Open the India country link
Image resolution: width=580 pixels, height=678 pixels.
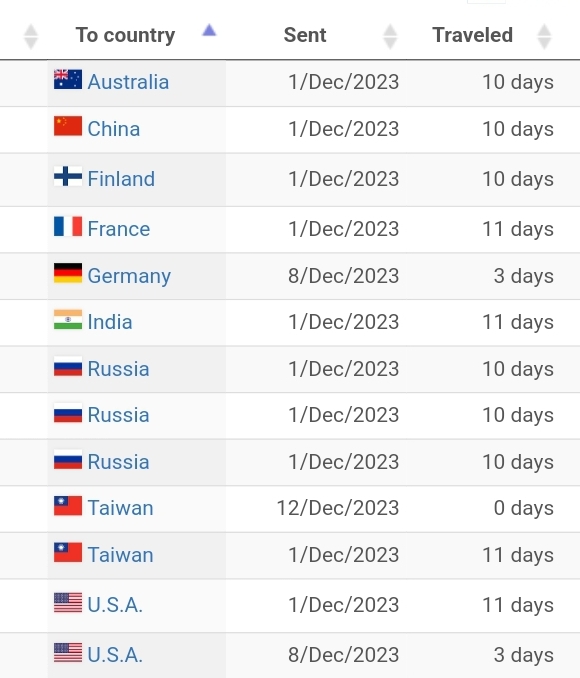[x=110, y=322]
